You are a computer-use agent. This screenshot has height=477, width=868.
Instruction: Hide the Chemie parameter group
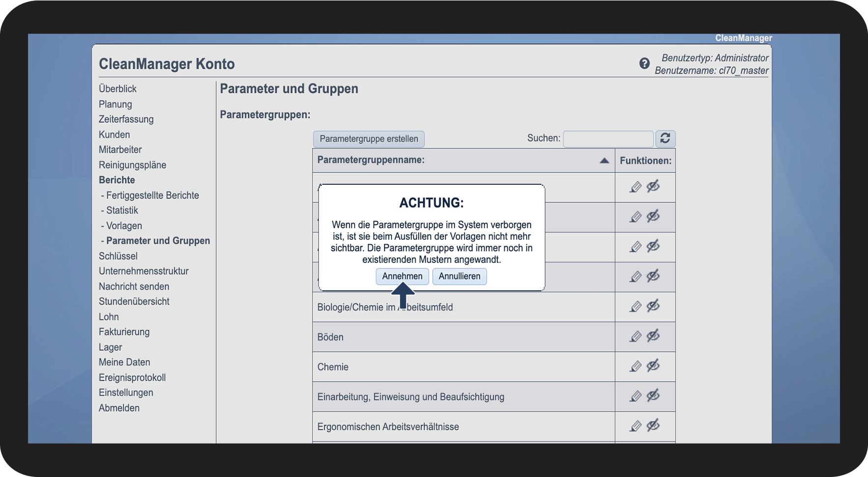[x=653, y=366]
